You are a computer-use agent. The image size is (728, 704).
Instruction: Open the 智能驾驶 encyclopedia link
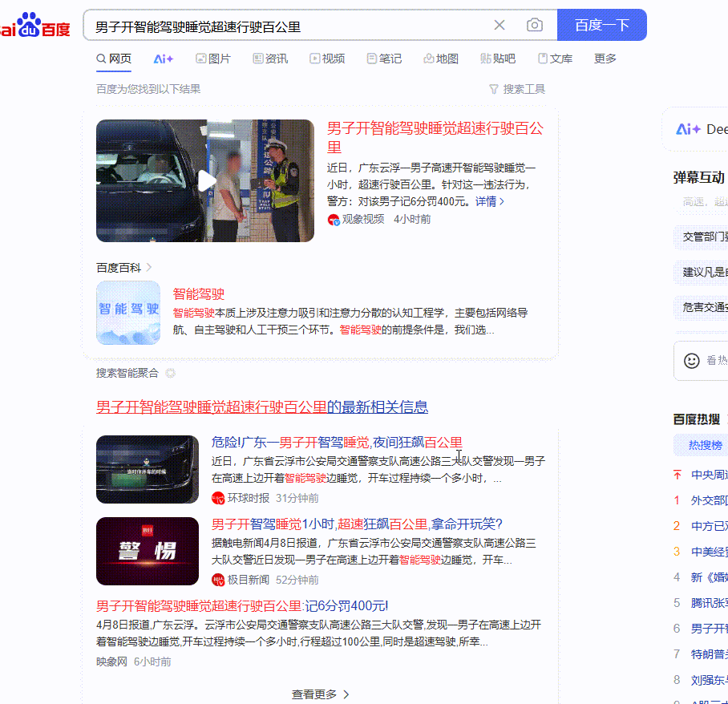(199, 294)
